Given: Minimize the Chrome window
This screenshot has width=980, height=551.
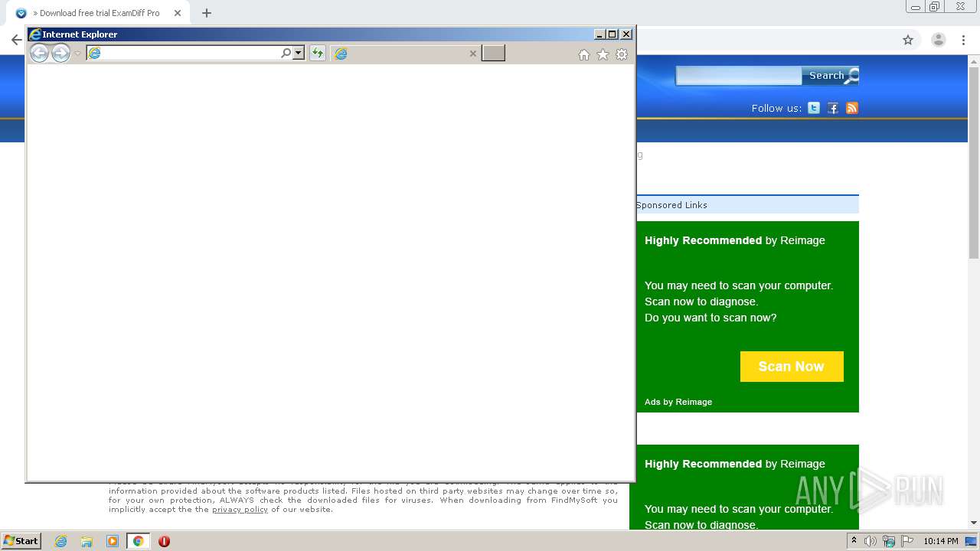Looking at the screenshot, I should [x=916, y=7].
